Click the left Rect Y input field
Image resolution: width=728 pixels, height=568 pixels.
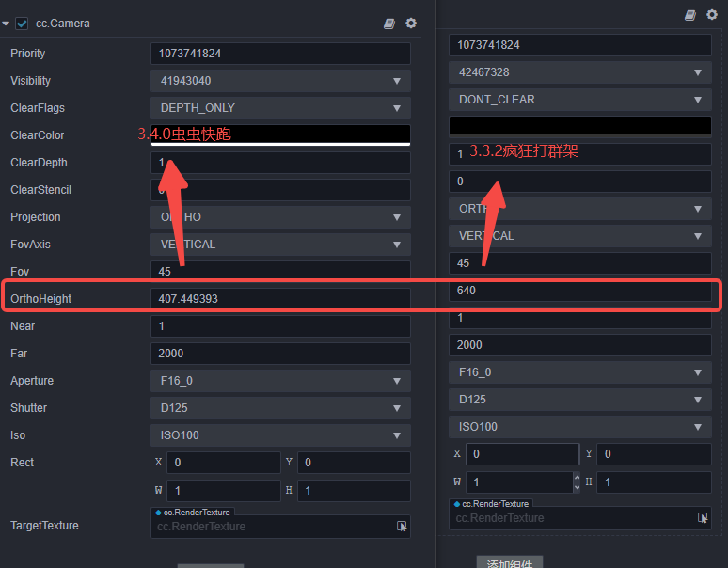pyautogui.click(x=354, y=463)
